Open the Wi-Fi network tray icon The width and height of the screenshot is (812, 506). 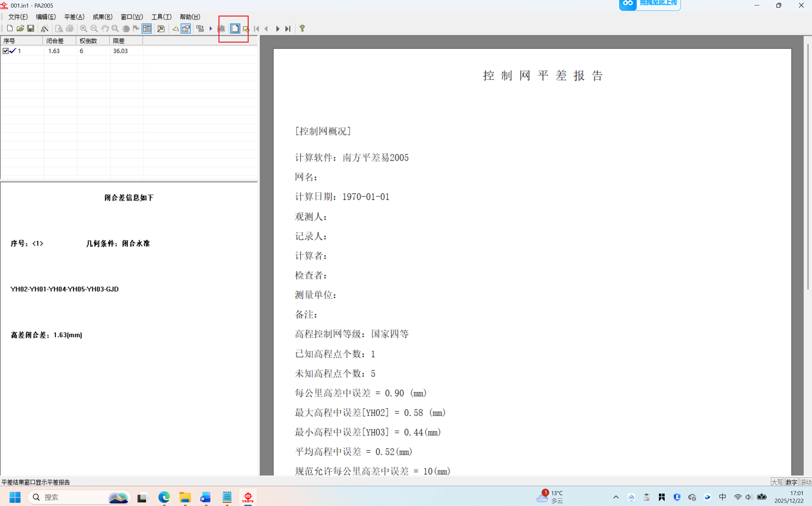click(x=737, y=497)
